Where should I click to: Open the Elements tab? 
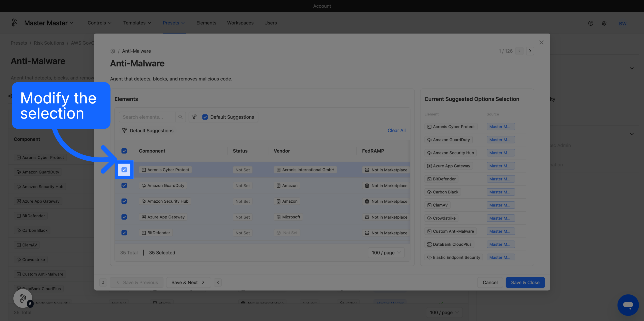(206, 23)
